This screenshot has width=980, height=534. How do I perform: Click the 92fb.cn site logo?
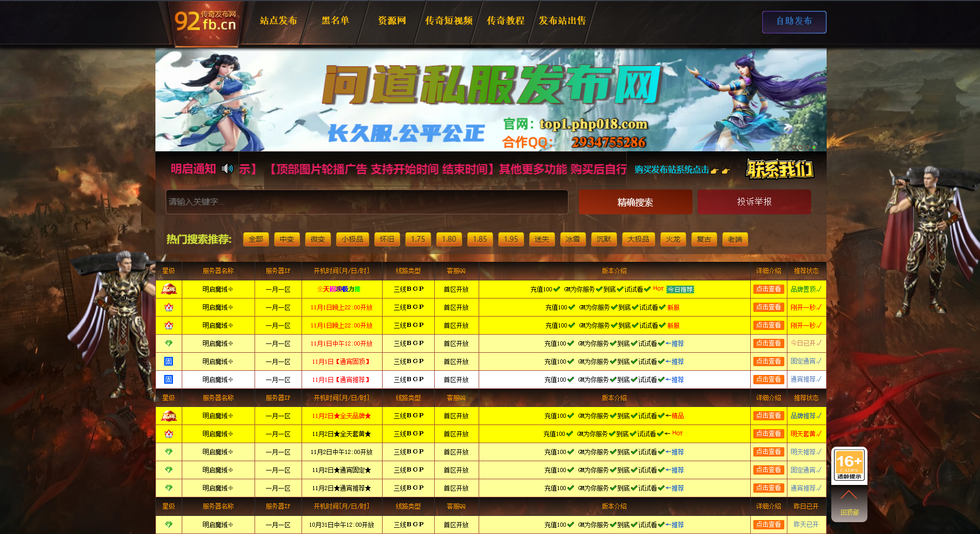[x=205, y=22]
